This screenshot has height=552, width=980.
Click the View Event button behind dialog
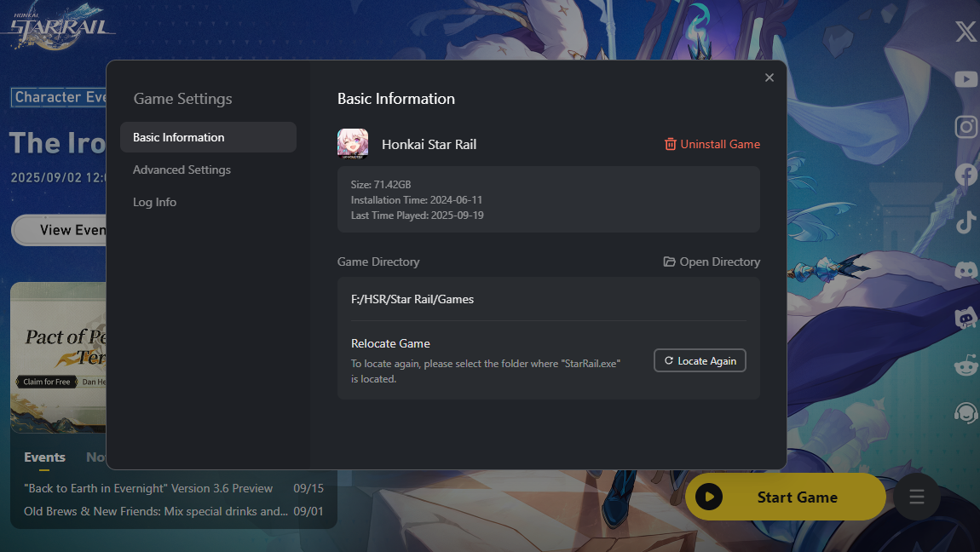(60, 230)
